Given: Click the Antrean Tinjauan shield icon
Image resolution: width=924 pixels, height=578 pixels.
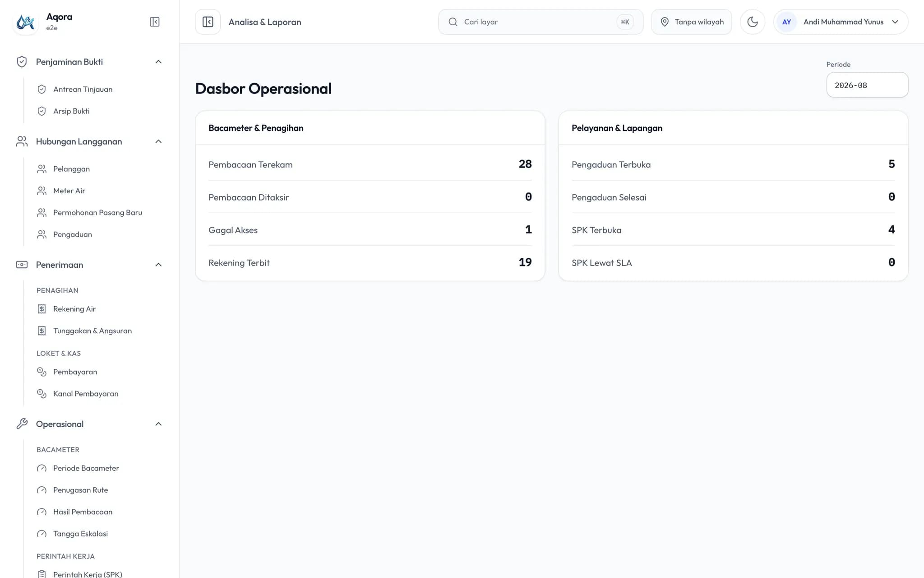Looking at the screenshot, I should click(42, 89).
